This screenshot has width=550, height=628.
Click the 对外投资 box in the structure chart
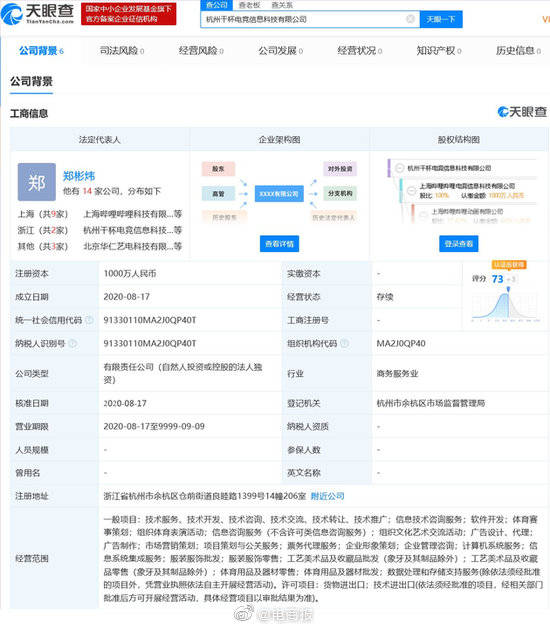[340, 169]
